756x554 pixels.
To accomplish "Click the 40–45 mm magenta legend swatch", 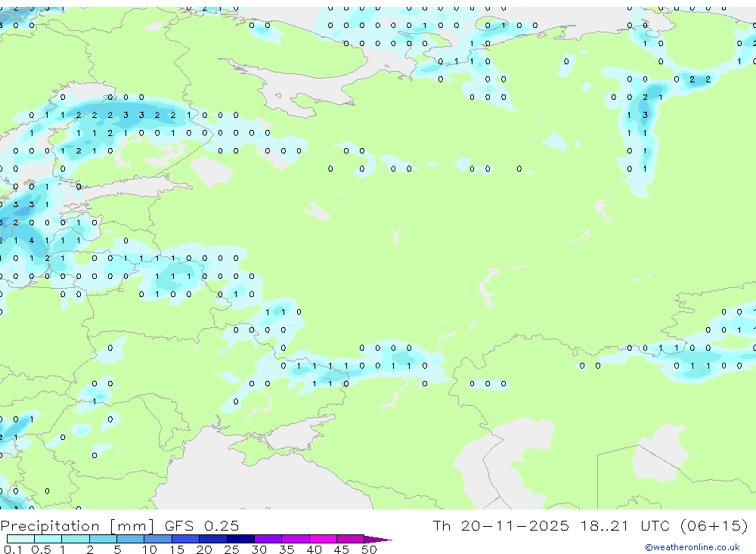I will (x=323, y=539).
